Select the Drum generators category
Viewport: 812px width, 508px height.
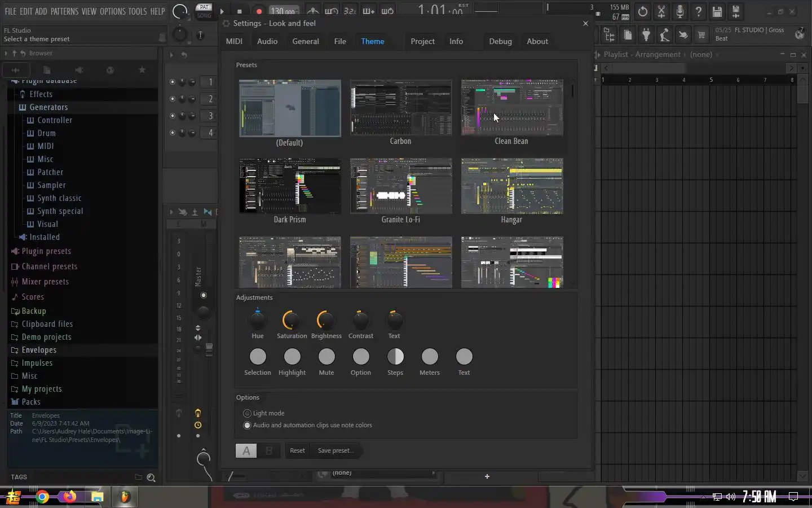click(x=46, y=133)
